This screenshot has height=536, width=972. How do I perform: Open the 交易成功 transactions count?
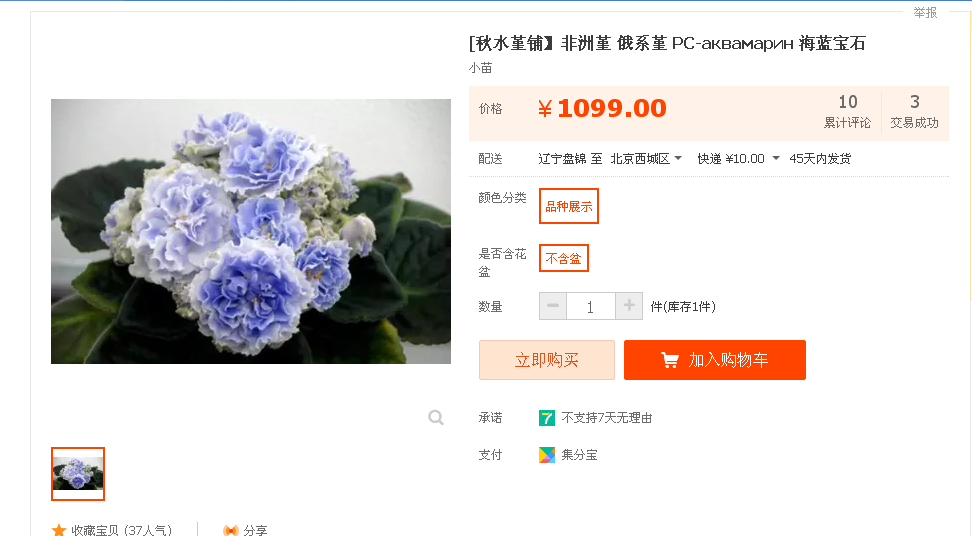coord(914,112)
